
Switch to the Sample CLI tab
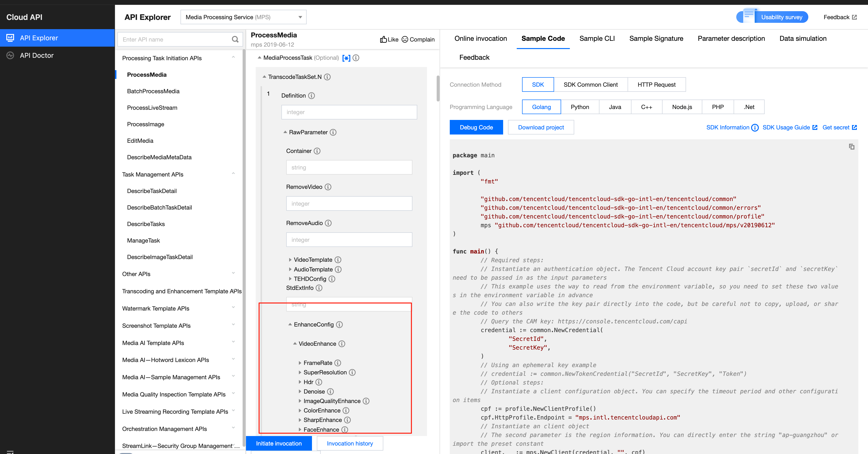597,38
